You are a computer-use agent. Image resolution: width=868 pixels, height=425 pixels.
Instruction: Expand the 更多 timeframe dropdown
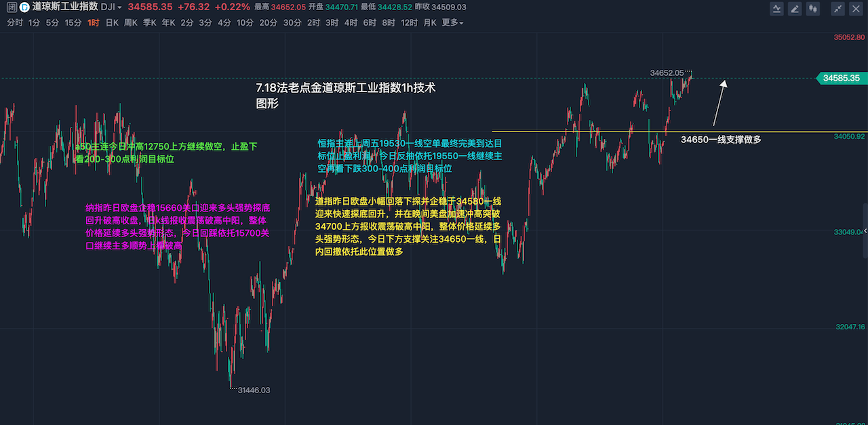[x=452, y=22]
